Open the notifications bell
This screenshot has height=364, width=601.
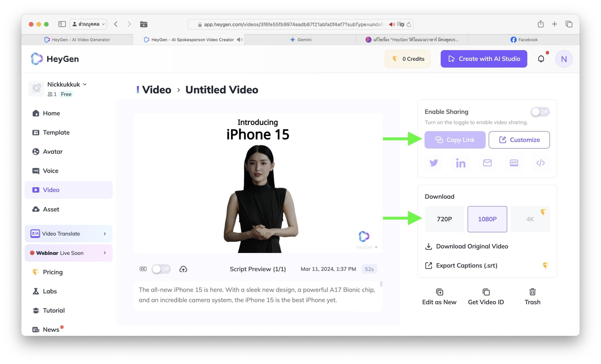pos(541,59)
